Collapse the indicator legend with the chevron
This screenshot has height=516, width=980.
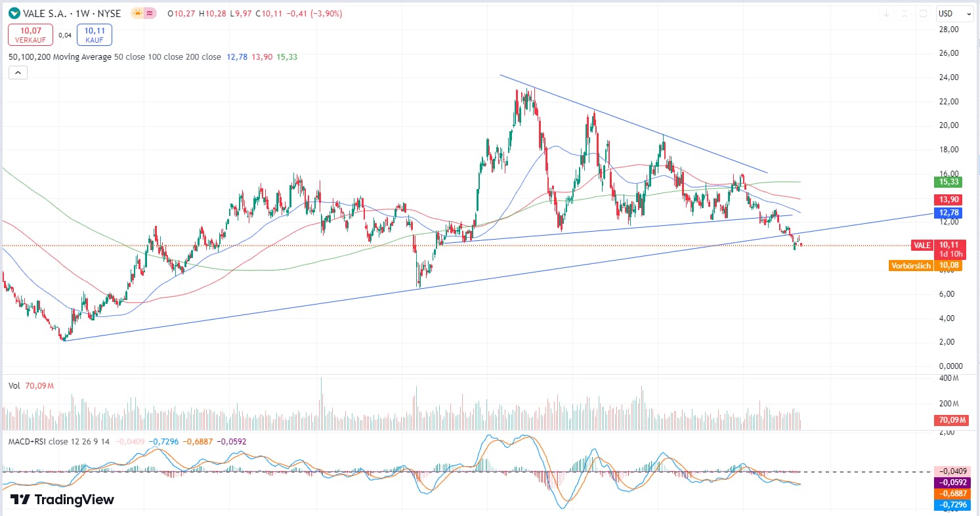[x=18, y=73]
